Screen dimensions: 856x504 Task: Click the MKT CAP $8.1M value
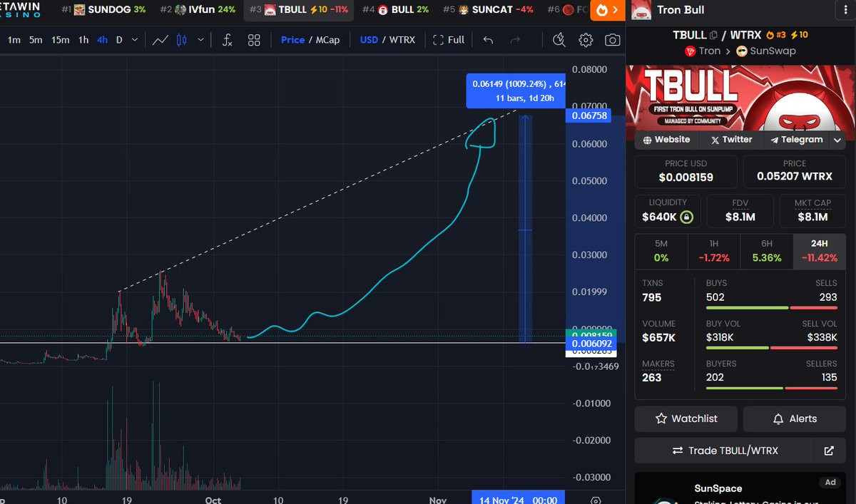(x=812, y=217)
